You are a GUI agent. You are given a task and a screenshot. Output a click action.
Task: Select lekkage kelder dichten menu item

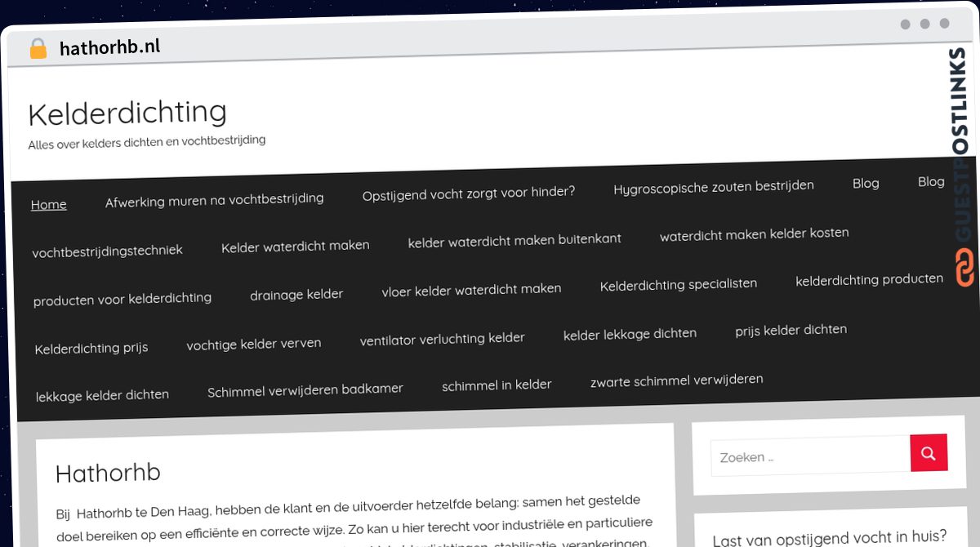click(x=102, y=396)
